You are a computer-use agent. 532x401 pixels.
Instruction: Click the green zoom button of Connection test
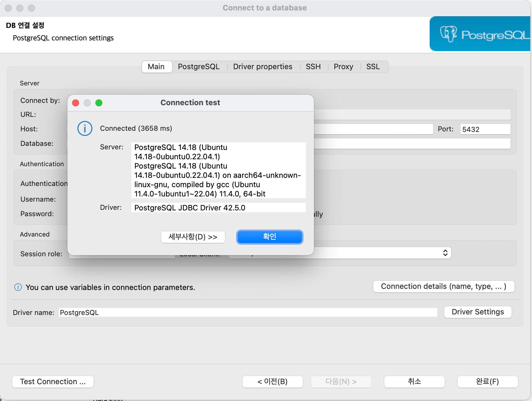pyautogui.click(x=99, y=103)
